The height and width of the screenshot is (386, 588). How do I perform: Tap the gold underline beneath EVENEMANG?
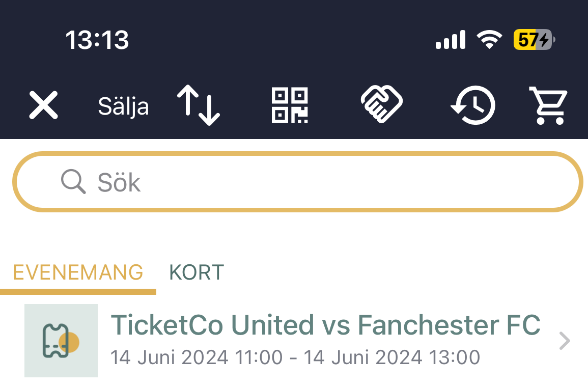click(78, 292)
